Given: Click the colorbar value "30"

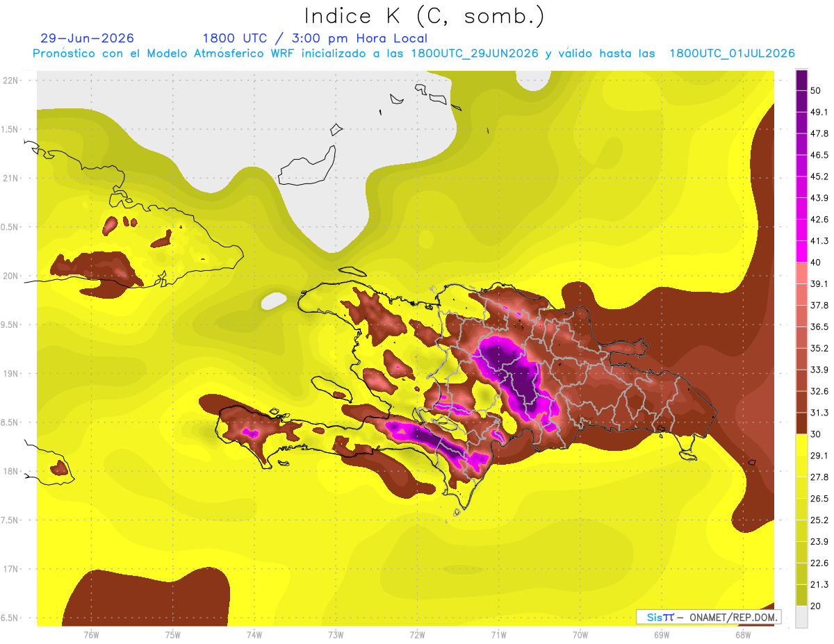Looking at the screenshot, I should coord(817,435).
